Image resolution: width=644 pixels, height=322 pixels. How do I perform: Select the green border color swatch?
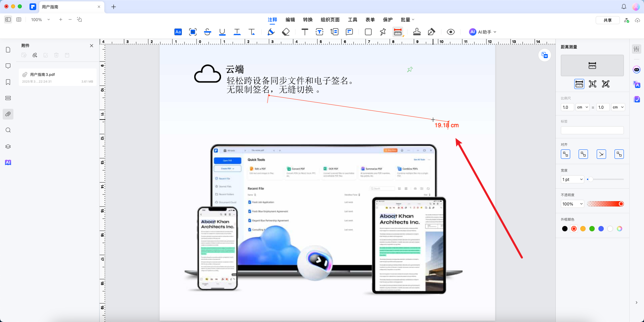pyautogui.click(x=592, y=229)
